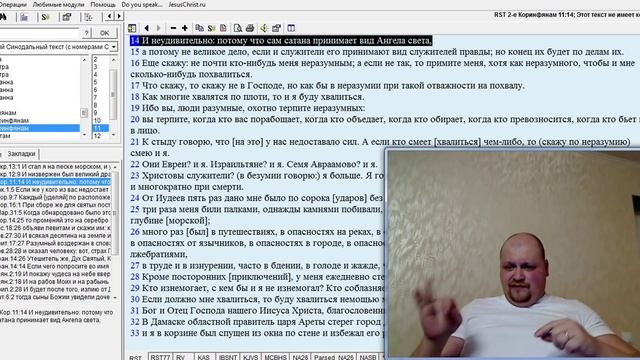The image size is (640, 360).
Task: Click the properties icon in left toolbar
Action: 67,17
